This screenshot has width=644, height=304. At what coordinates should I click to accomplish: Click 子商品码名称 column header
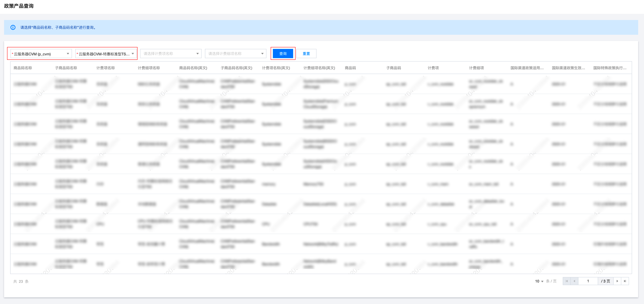(66, 68)
